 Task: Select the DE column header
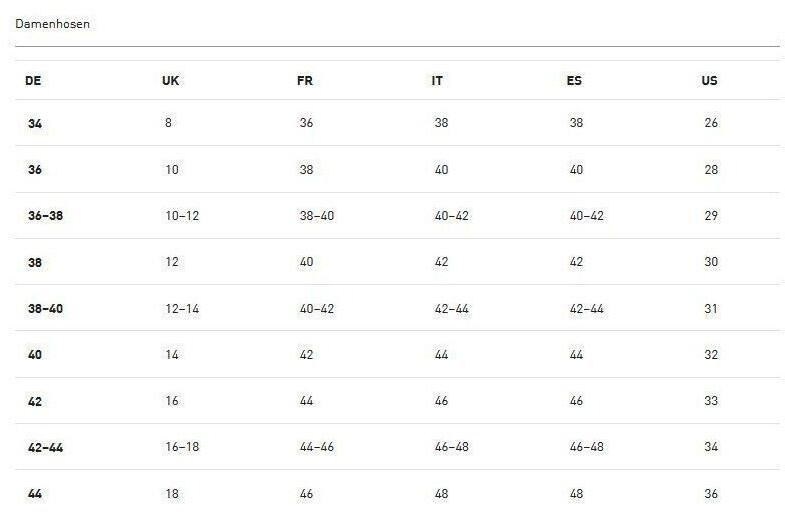(33, 81)
